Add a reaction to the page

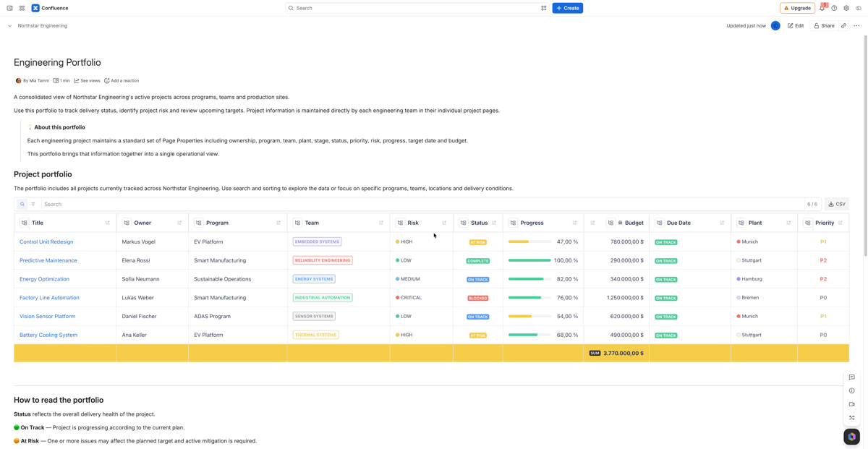click(x=122, y=81)
